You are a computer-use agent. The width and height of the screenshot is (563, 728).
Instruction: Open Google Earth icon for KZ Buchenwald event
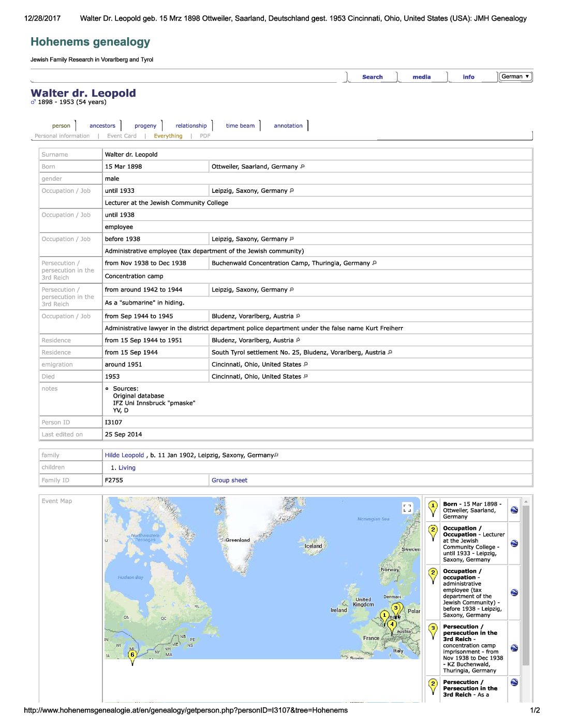[514, 648]
